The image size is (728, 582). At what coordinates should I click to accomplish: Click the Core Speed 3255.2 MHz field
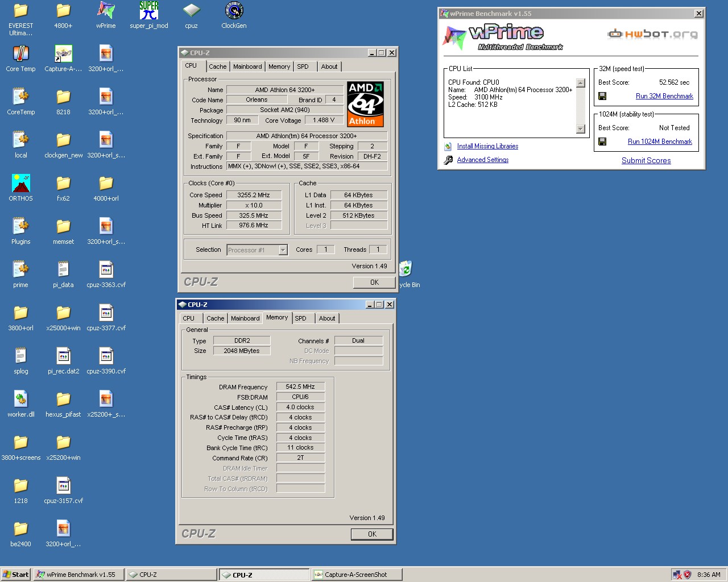point(254,195)
